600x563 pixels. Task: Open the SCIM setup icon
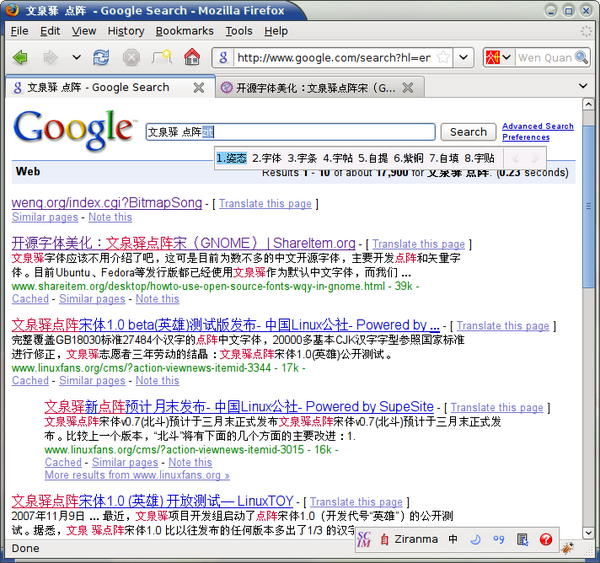[x=522, y=540]
